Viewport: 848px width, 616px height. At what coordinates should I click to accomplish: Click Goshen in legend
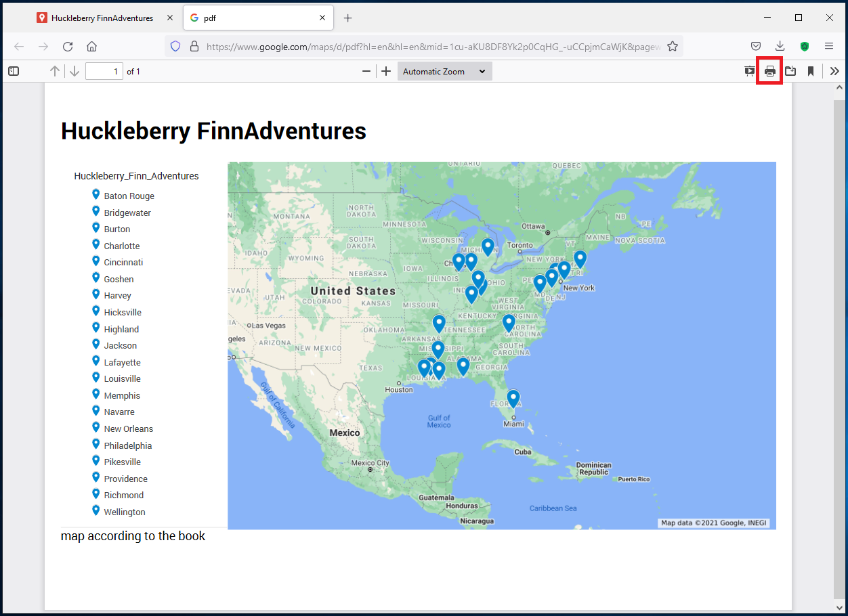coord(119,280)
